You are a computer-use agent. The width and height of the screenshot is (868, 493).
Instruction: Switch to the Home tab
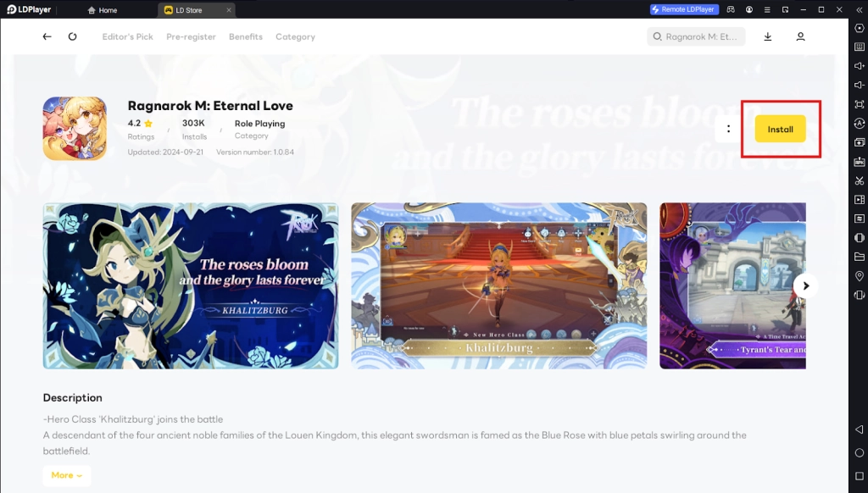pos(102,10)
